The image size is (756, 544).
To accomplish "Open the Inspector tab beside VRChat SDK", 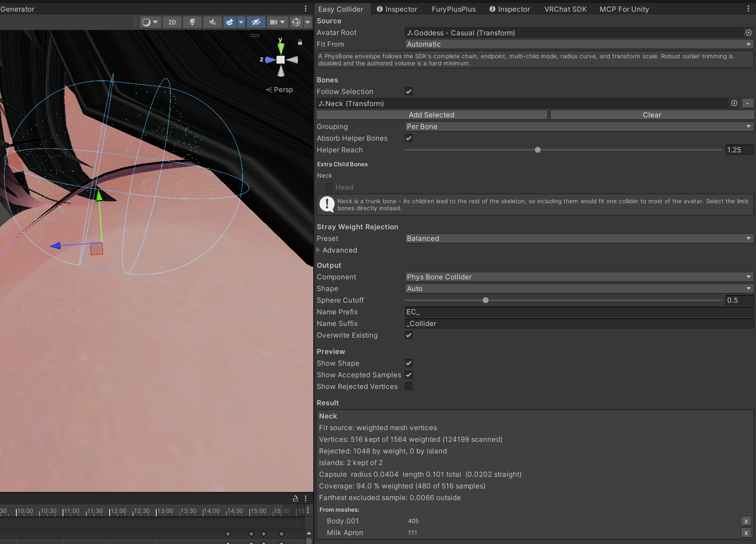I will click(x=510, y=9).
